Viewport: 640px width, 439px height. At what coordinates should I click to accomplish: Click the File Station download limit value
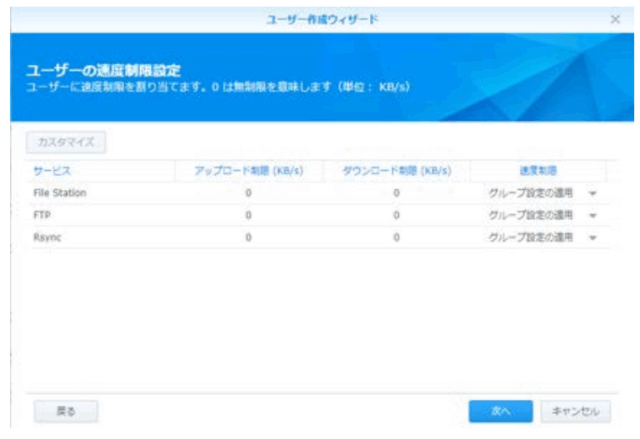click(x=397, y=192)
